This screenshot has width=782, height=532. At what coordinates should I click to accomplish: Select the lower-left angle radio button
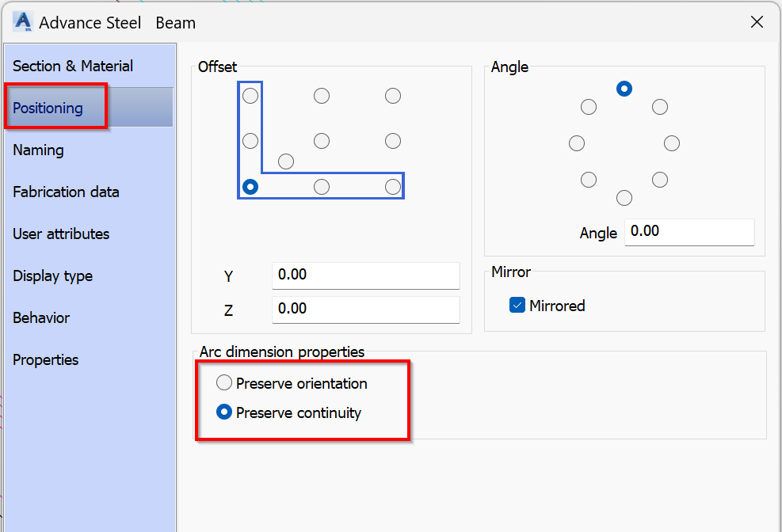589,180
